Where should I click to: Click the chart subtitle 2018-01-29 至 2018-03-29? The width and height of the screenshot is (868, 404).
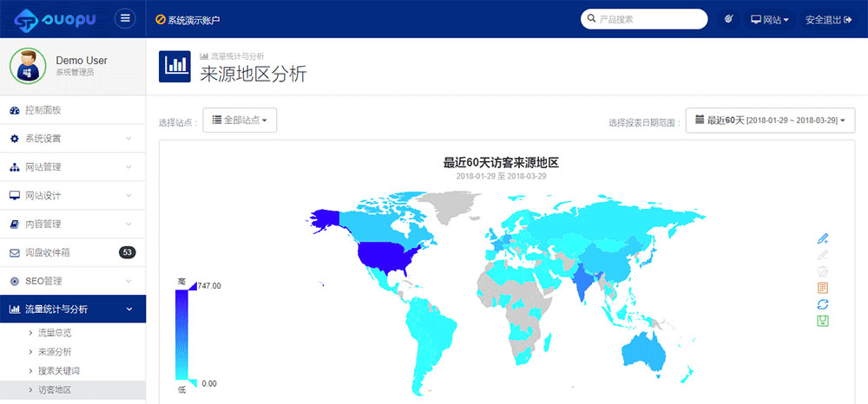[x=501, y=176]
